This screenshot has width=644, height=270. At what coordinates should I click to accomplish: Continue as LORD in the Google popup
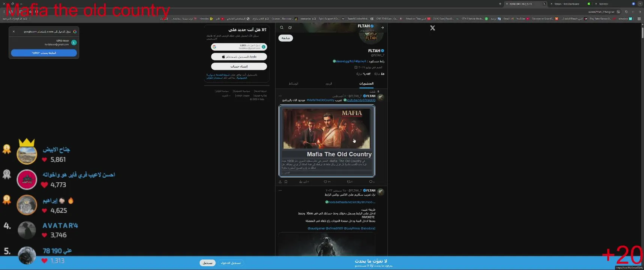44,53
